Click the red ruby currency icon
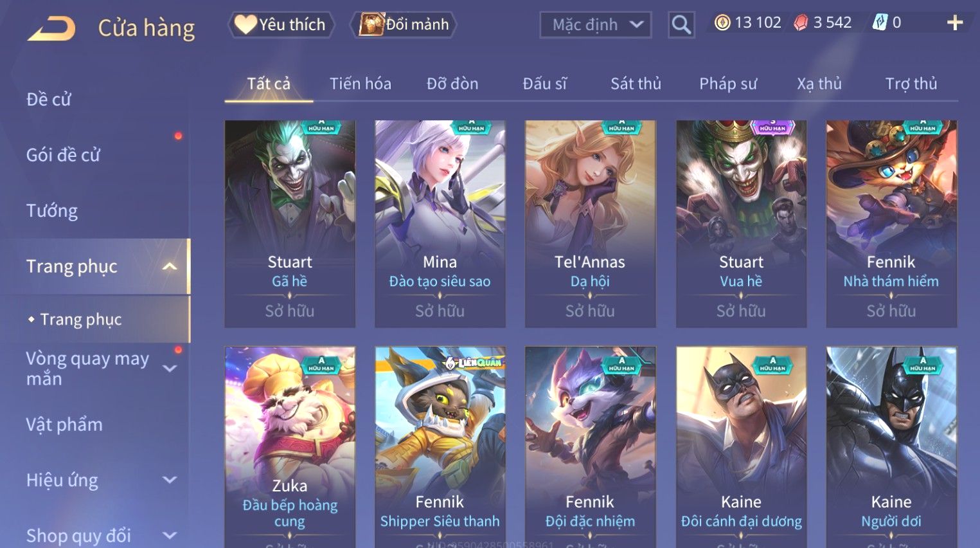 (801, 23)
